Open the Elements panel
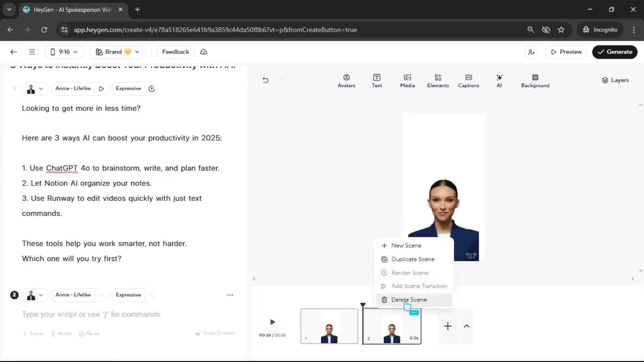Screen dimensions: 644x362 click(438, 81)
